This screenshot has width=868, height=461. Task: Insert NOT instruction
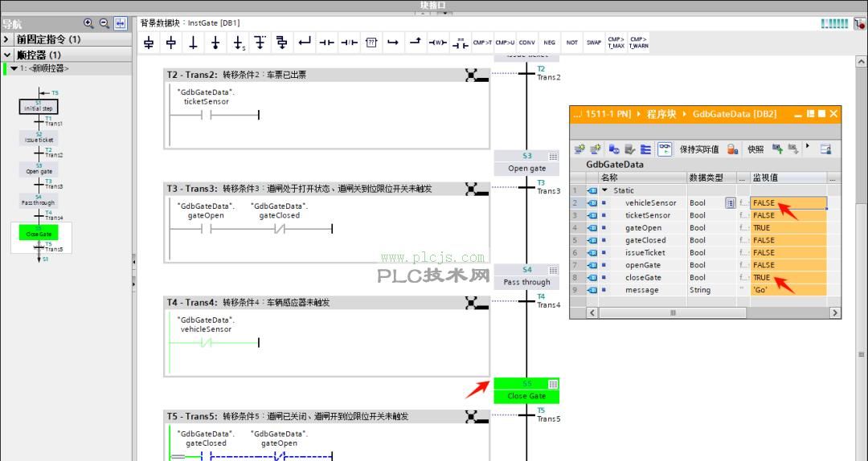572,42
